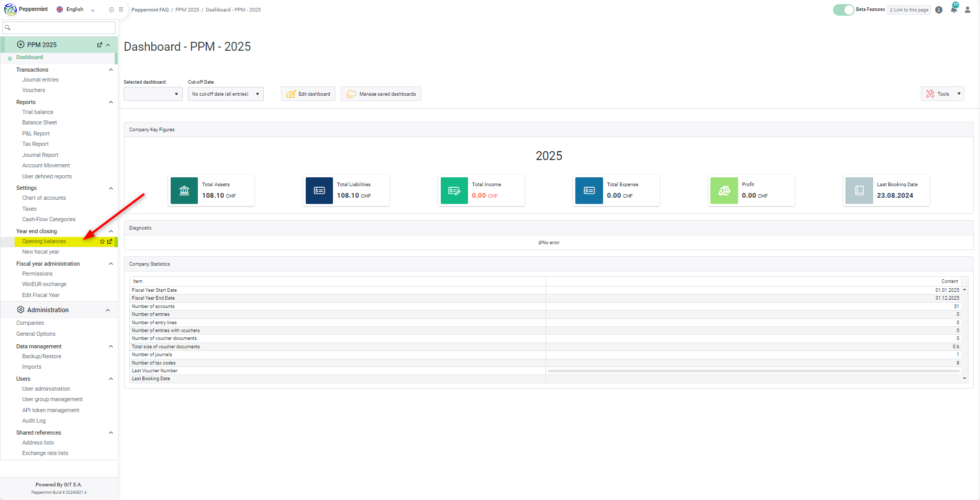The height and width of the screenshot is (500, 980).
Task: Collapse the Transactions section chevron
Action: coord(110,70)
